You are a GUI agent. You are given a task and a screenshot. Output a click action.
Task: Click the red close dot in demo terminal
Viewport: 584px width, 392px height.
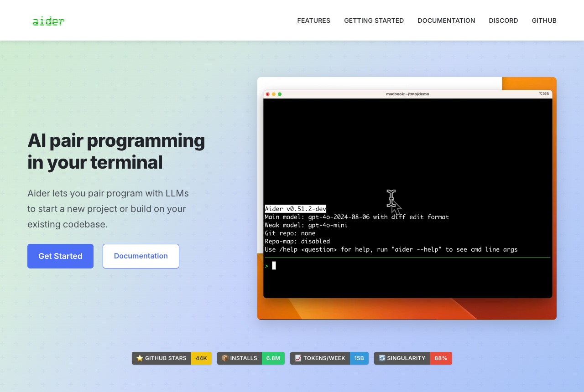point(268,94)
